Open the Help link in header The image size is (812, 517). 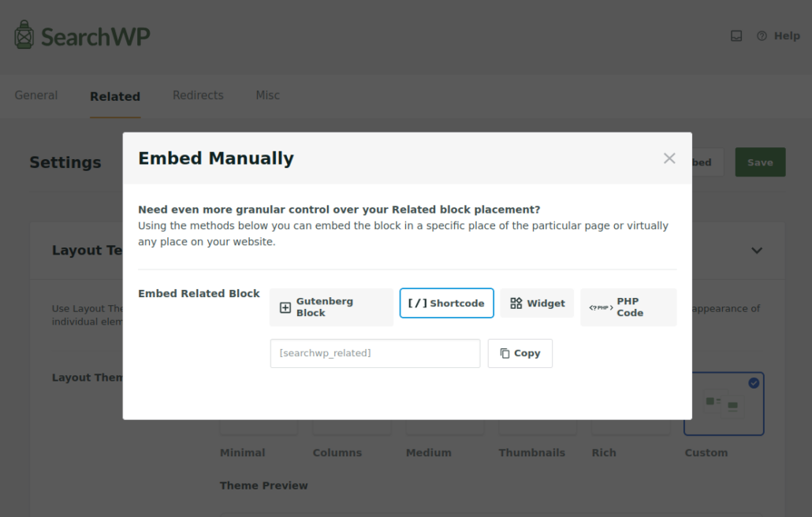778,35
